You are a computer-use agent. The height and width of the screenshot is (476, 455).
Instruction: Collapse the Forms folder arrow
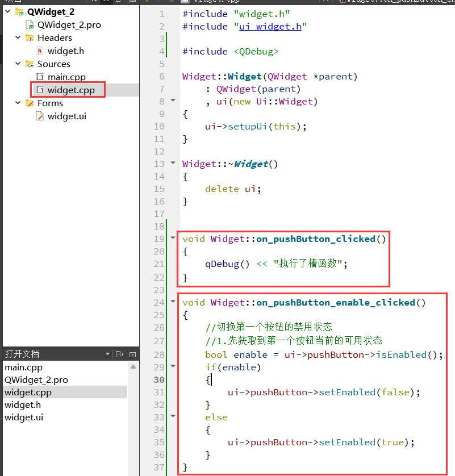[18, 103]
